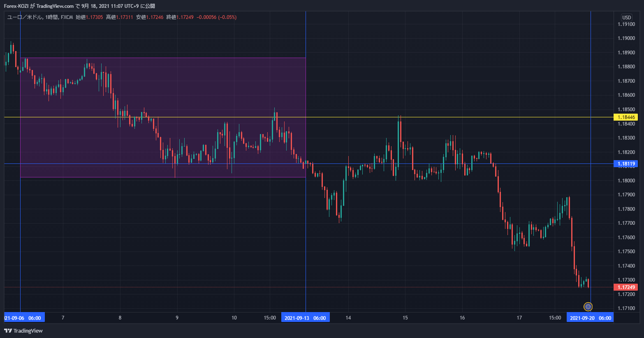644x338 pixels.
Task: Click the 15 date tick on time axis
Action: pyautogui.click(x=405, y=318)
